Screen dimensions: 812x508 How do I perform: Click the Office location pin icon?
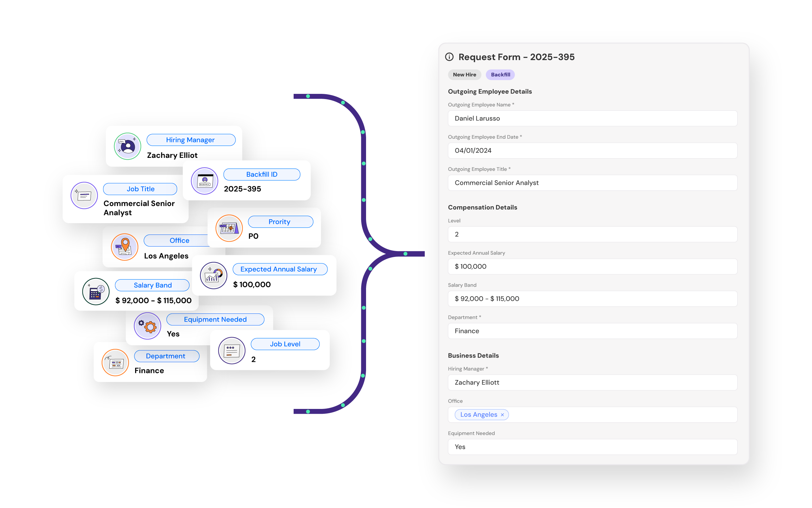[x=124, y=247]
